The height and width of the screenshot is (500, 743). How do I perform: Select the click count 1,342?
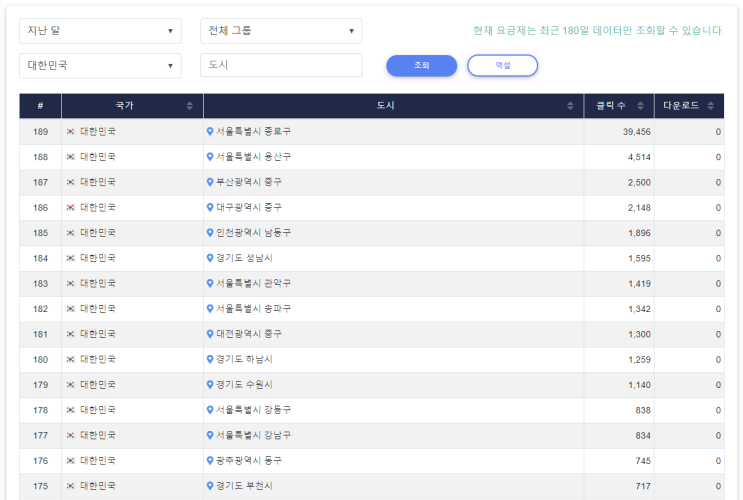[x=639, y=309]
